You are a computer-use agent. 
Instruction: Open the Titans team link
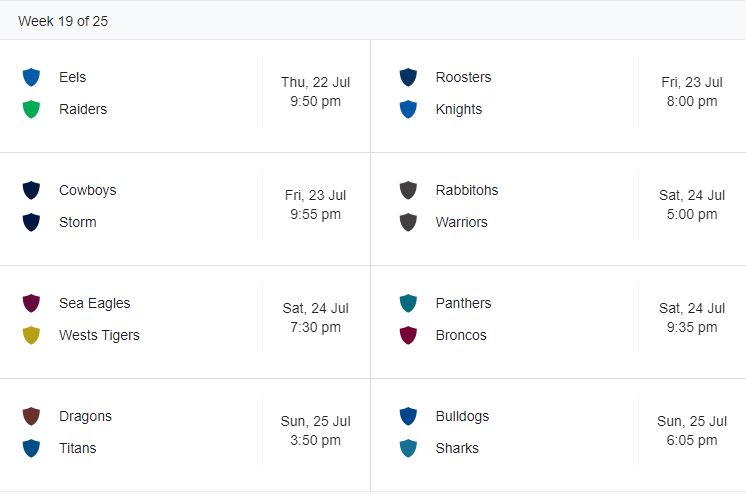(x=78, y=448)
